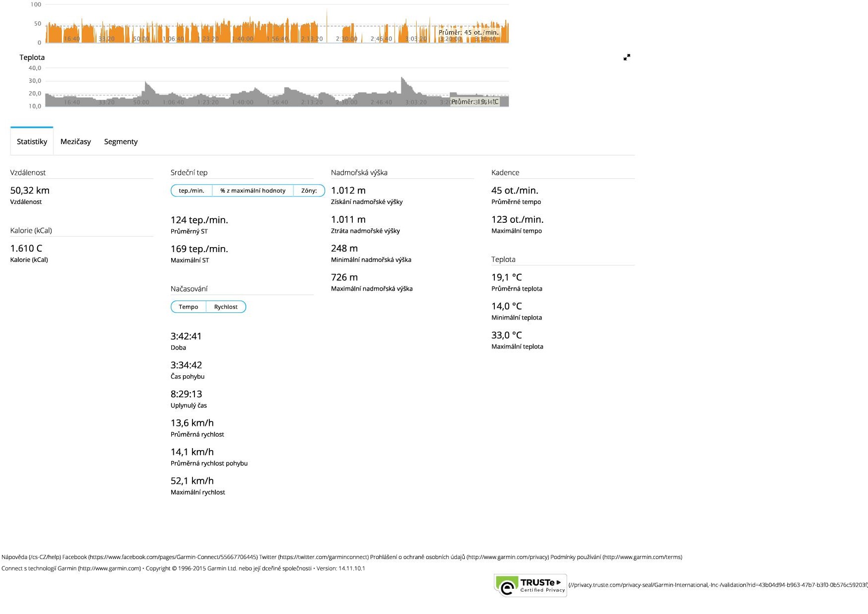Choose Tempo in the Načasování section
Screen dimensions: 868x614
tap(188, 307)
